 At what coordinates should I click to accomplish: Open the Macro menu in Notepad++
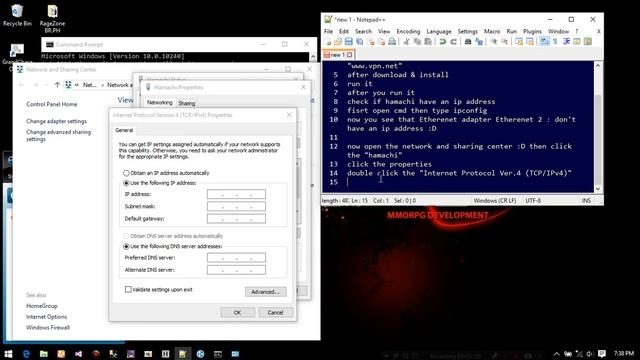coord(492,31)
